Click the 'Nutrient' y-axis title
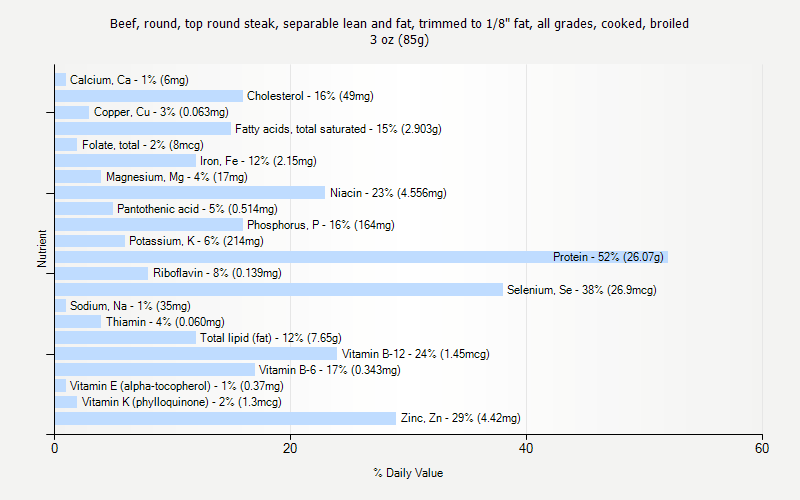The height and width of the screenshot is (500, 800). (42, 249)
